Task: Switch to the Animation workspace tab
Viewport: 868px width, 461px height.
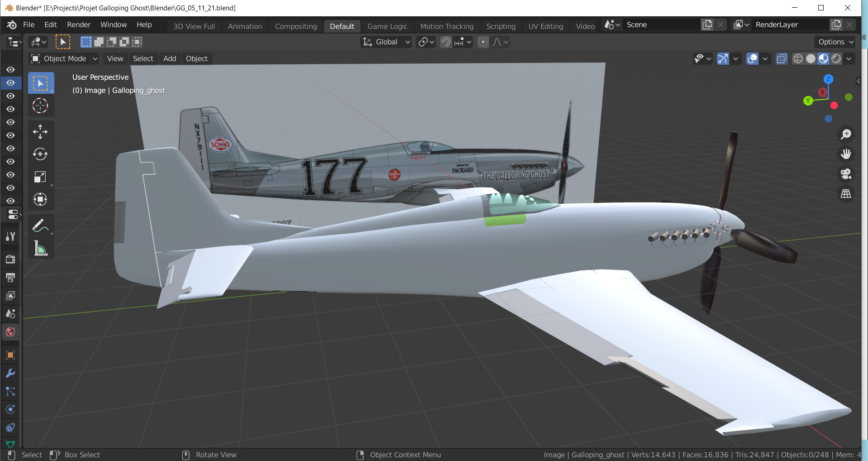Action: [x=245, y=26]
